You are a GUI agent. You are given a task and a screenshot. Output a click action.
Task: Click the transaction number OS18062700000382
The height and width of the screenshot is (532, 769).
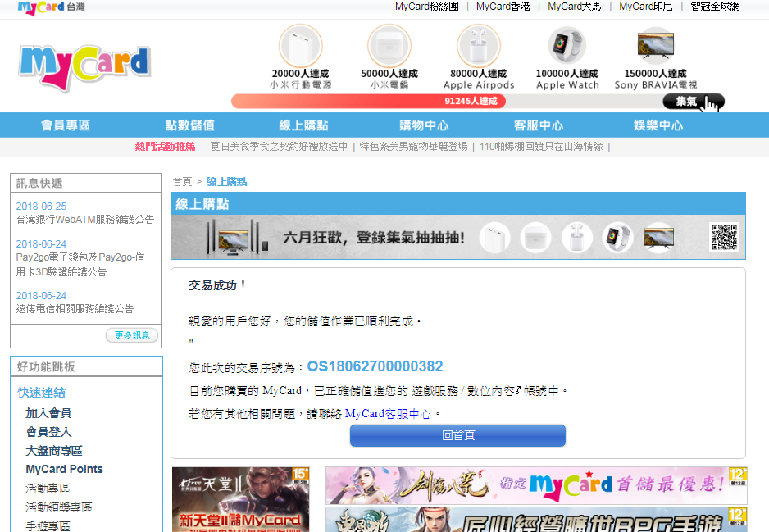coord(375,366)
